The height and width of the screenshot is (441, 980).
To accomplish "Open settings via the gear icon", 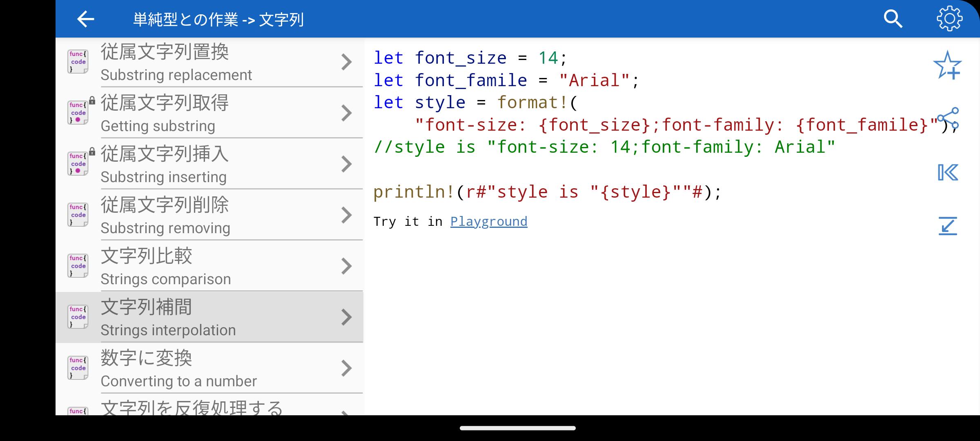I will coord(949,19).
